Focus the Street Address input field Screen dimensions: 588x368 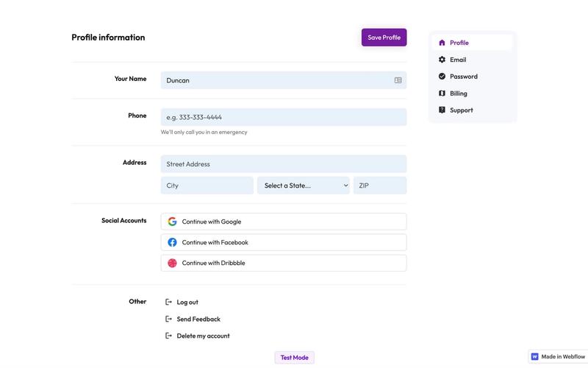click(284, 163)
